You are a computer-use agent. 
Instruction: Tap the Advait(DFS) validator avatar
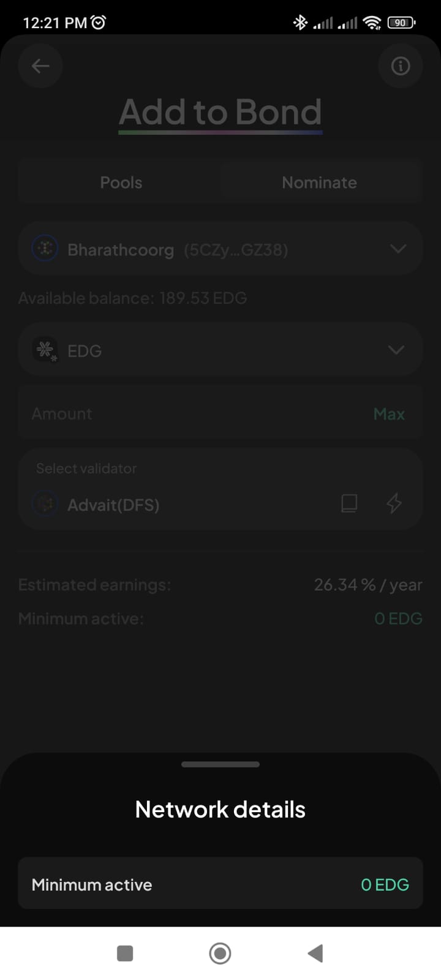coord(45,504)
